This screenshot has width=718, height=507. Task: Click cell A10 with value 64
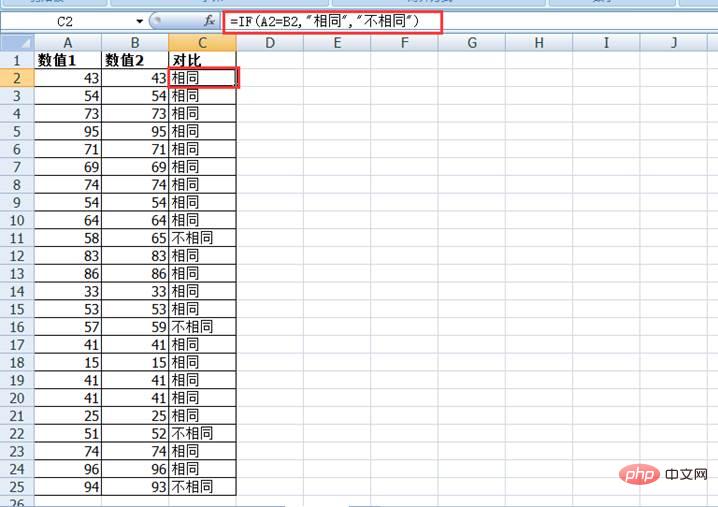68,220
